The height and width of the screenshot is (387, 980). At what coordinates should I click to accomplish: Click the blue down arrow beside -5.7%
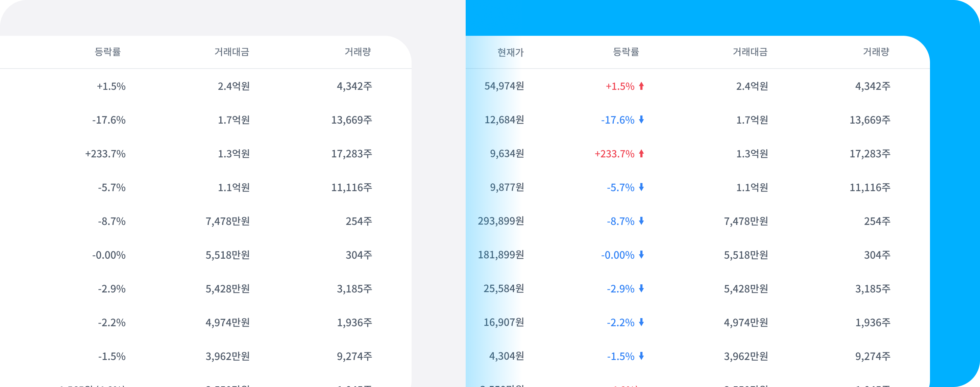(641, 187)
